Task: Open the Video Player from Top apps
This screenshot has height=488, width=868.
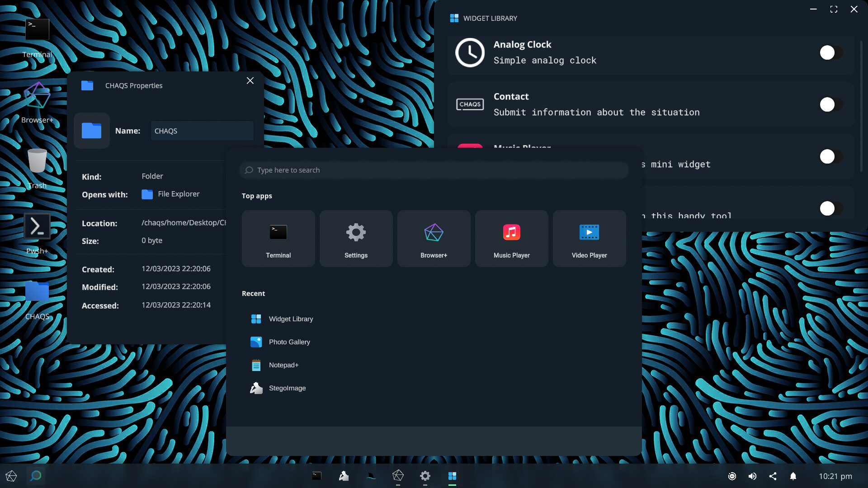Action: coord(589,238)
